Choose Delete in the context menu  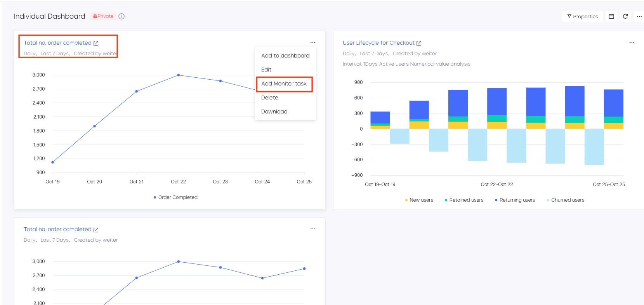pyautogui.click(x=285, y=98)
